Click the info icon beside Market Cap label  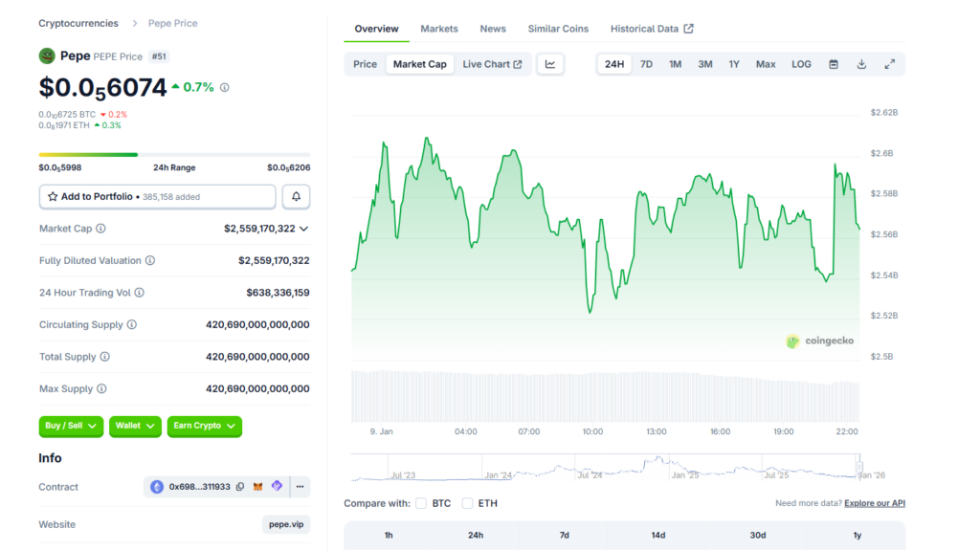(101, 229)
